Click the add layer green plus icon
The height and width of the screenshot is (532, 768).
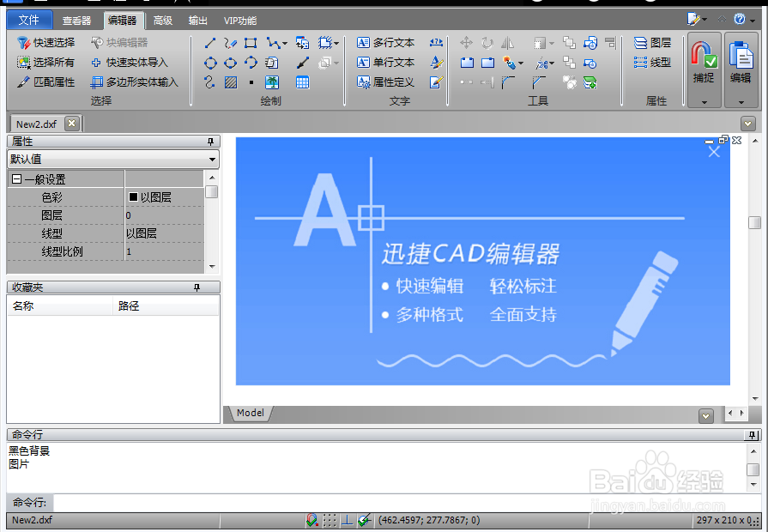pyautogui.click(x=590, y=82)
